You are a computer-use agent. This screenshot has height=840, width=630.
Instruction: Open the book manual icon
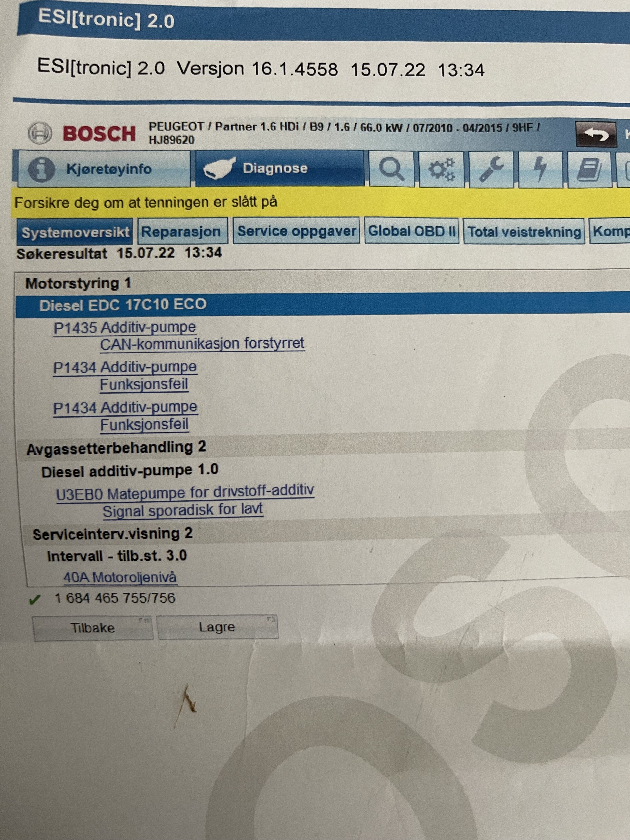coord(590,170)
